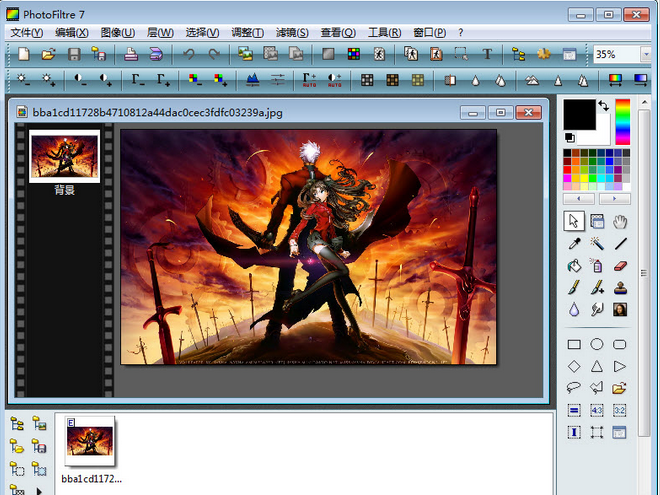The height and width of the screenshot is (495, 660).
Task: Open the 调整(T) adjust menu
Action: pyautogui.click(x=247, y=32)
